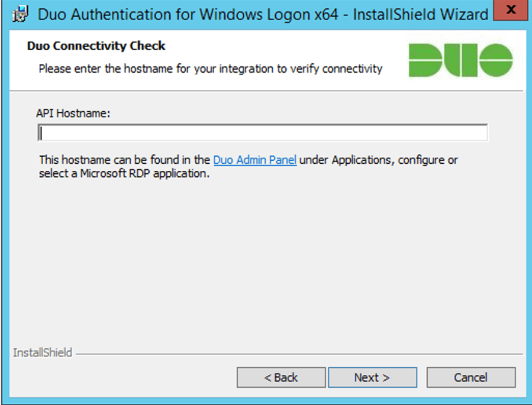
Task: Click the window title text in the title bar
Action: (x=263, y=15)
